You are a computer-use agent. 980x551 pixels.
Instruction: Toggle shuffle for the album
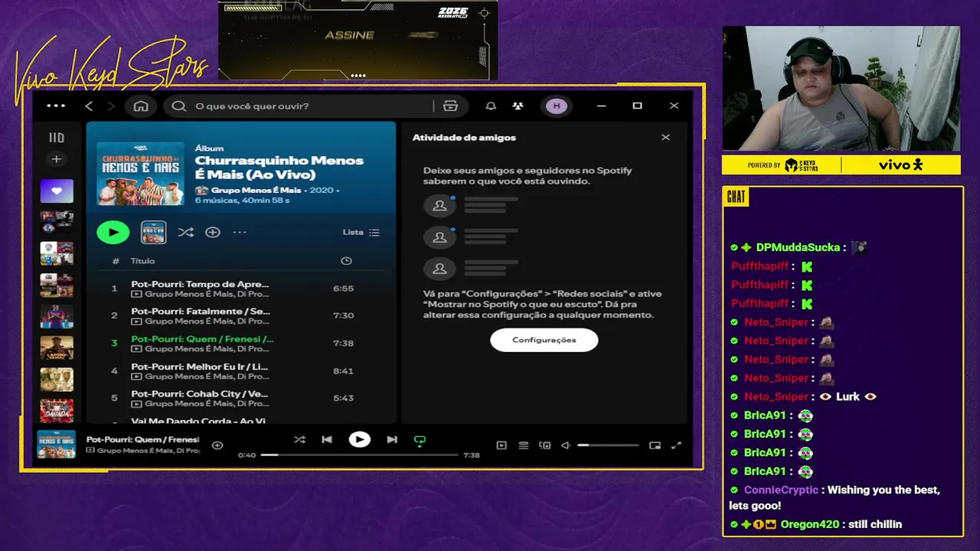185,232
